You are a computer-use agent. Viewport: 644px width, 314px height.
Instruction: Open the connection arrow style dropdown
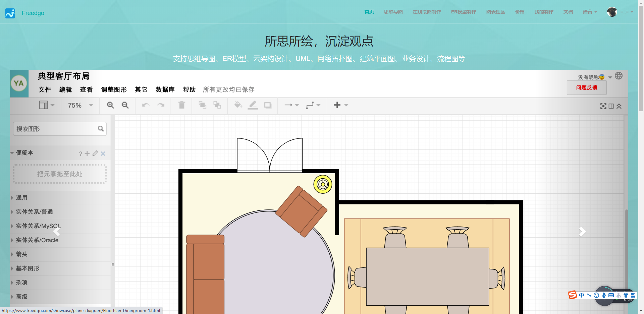[291, 105]
